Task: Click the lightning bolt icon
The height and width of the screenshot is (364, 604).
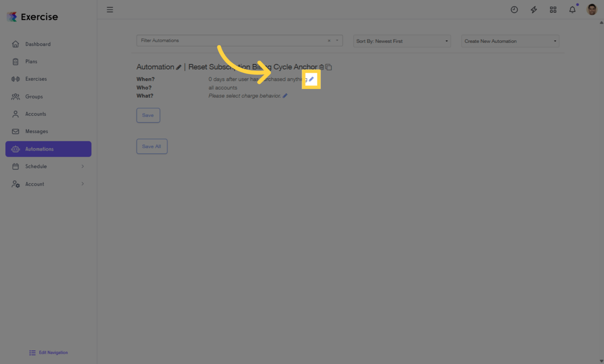Action: tap(533, 9)
